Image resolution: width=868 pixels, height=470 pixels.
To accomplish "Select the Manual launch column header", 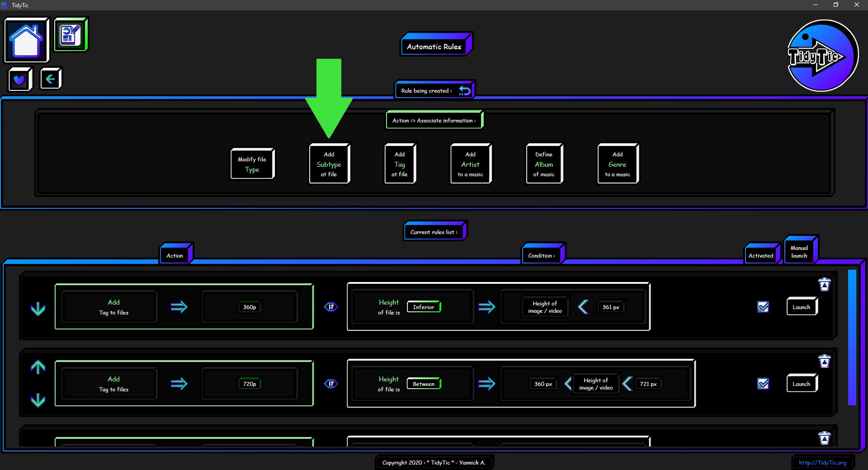I will tap(800, 250).
